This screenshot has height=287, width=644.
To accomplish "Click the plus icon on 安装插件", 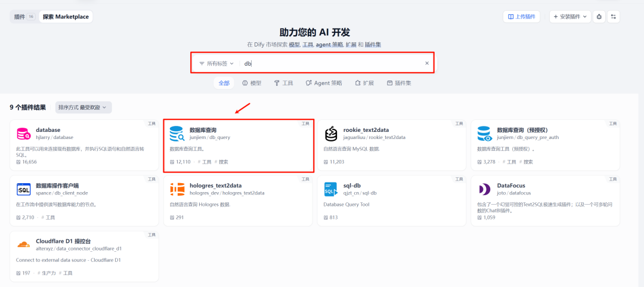I will click(x=556, y=17).
